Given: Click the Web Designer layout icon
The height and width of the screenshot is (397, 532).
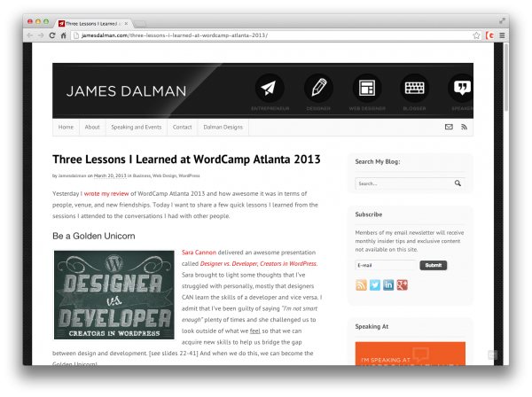Looking at the screenshot, I should [x=367, y=88].
